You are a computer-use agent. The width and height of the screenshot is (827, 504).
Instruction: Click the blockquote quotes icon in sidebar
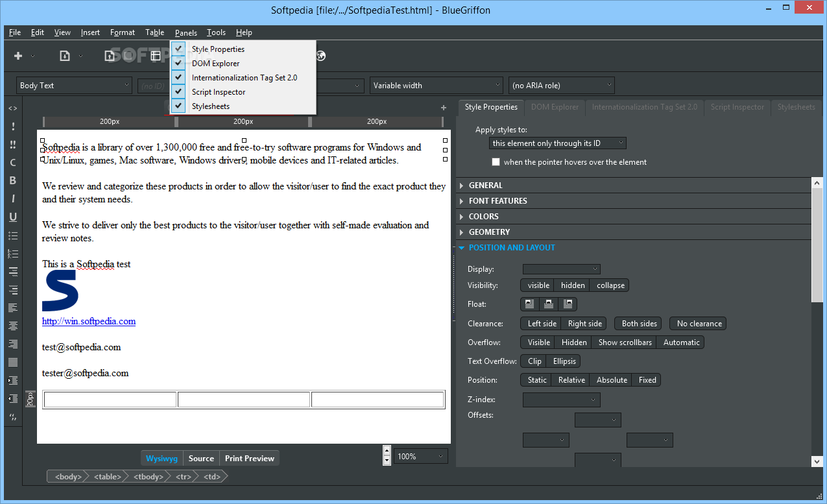click(x=13, y=417)
